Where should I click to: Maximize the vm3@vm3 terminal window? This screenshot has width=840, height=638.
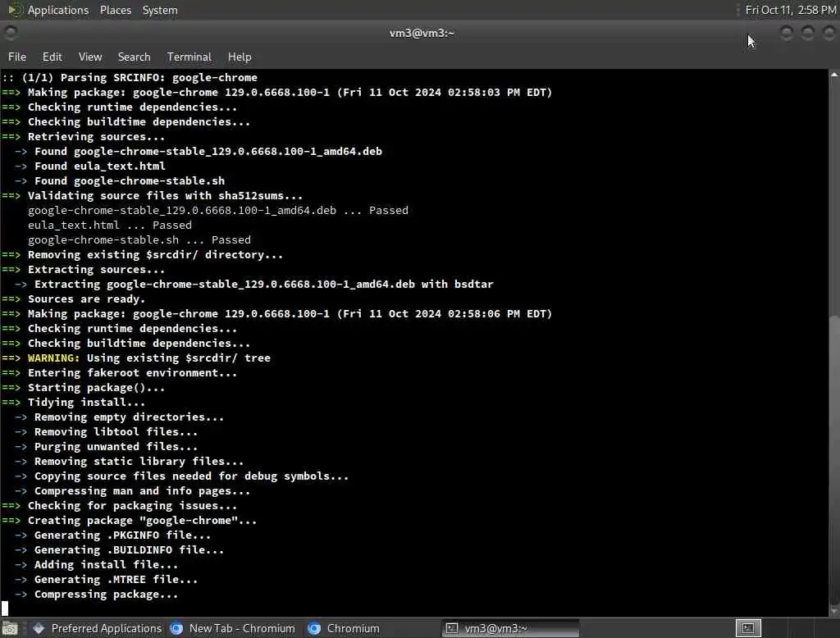click(807, 34)
